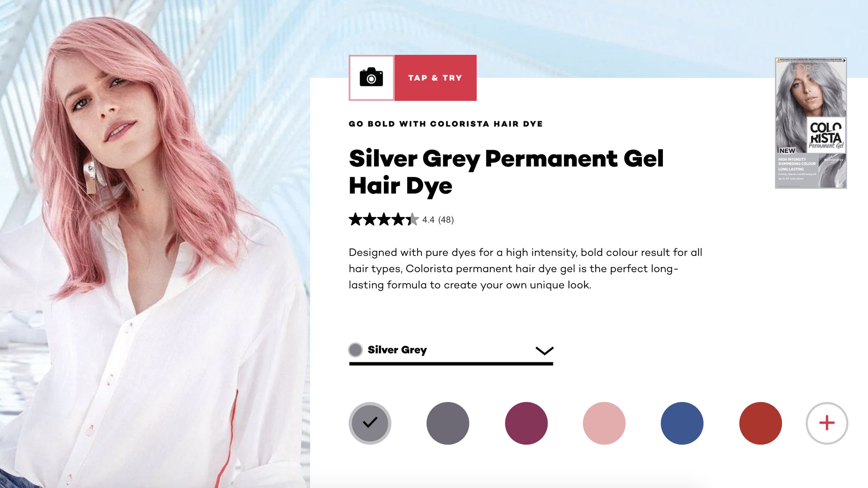Click the half-filled fifth rating star
Viewport: 868px width, 488px height.
413,219
